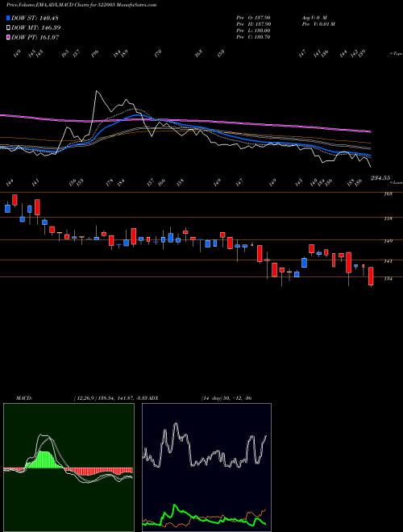Image resolution: width=403 pixels, height=532 pixels.
Task: Click the last red candlestick near 134
Action: (x=371, y=276)
